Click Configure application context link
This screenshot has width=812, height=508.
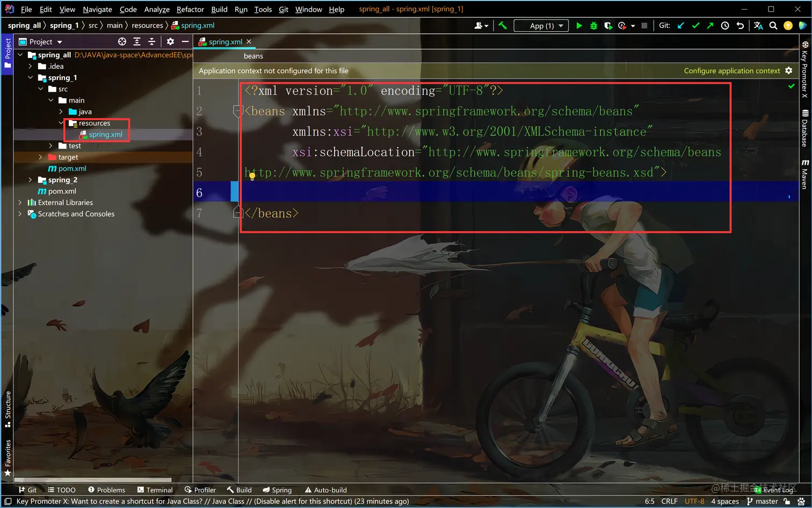731,70
